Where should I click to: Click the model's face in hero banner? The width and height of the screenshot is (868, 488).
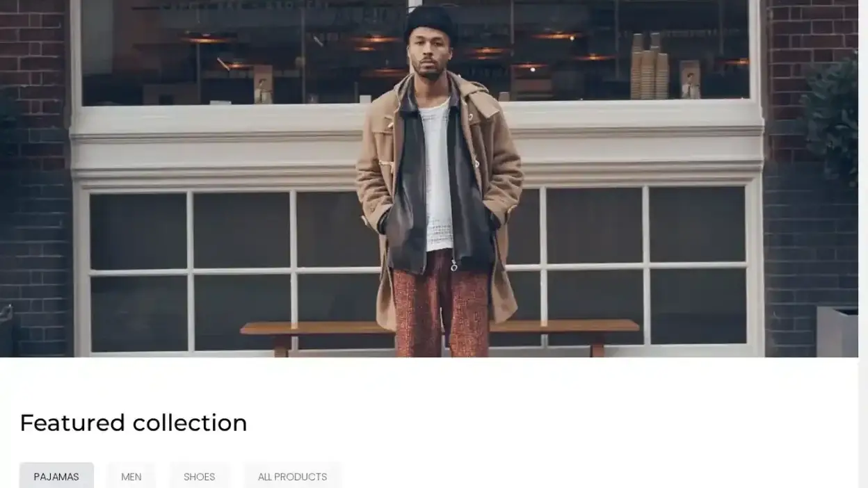point(427,56)
